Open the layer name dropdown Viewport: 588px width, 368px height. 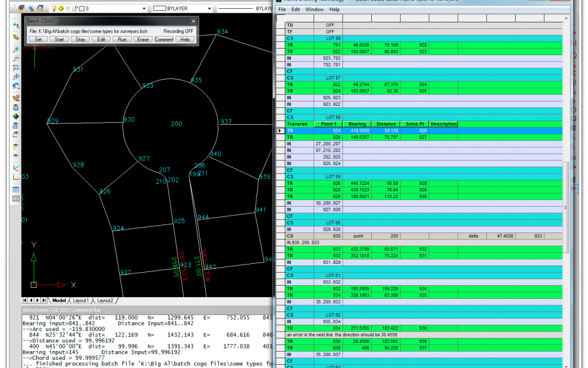[x=144, y=9]
